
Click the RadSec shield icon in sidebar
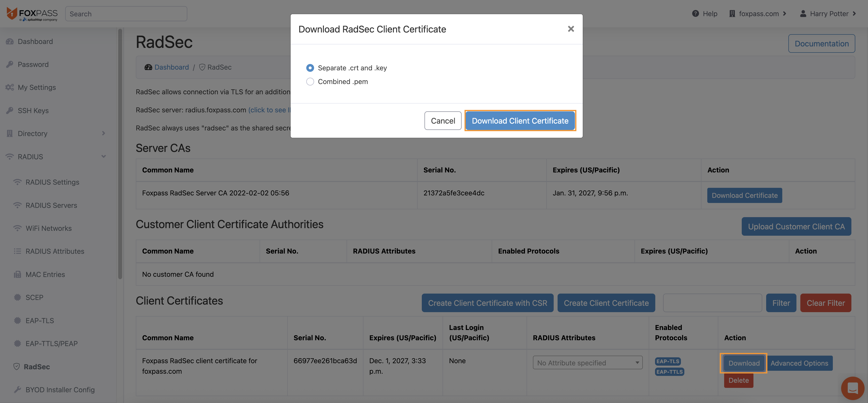tap(16, 367)
